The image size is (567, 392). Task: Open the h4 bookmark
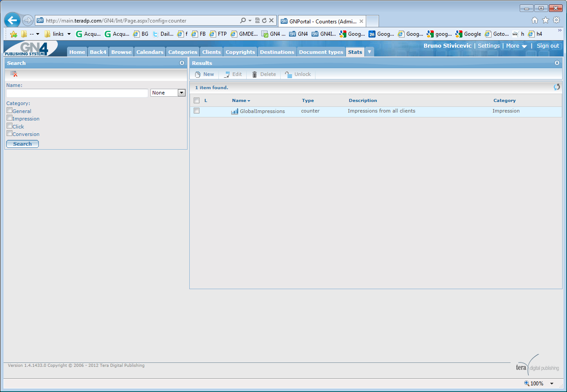click(535, 34)
